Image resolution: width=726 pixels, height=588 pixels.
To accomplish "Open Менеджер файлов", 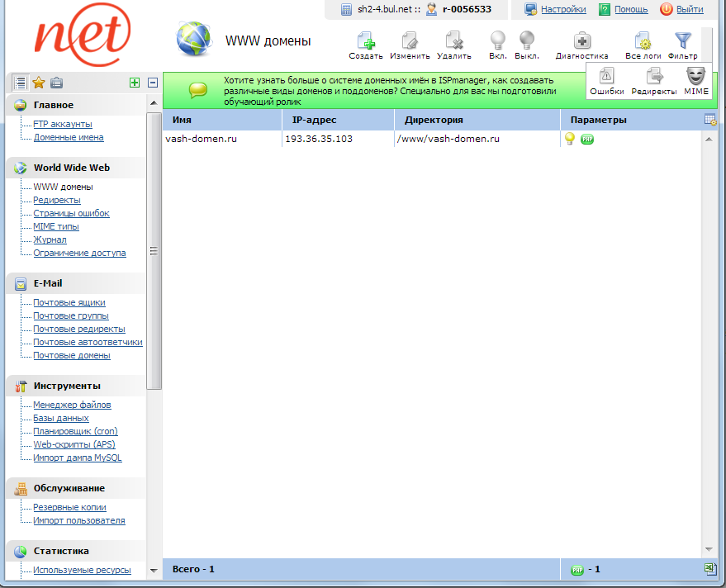I will pyautogui.click(x=69, y=405).
